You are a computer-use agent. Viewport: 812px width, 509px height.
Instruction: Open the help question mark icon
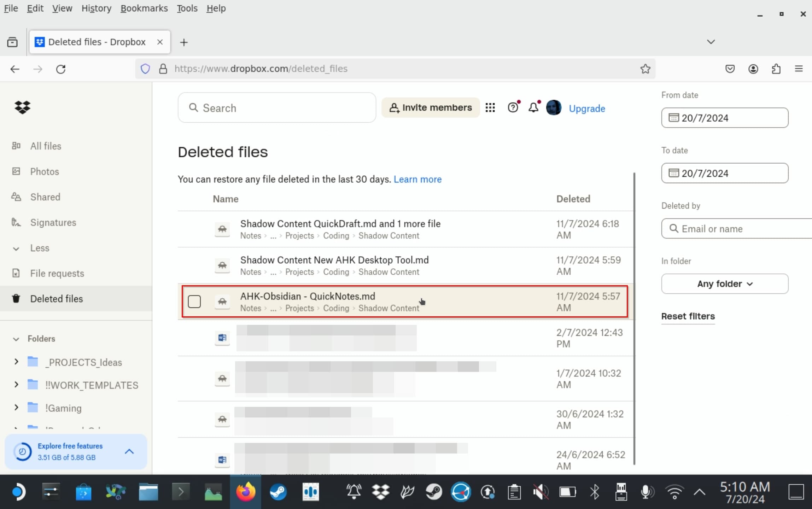pyautogui.click(x=513, y=107)
